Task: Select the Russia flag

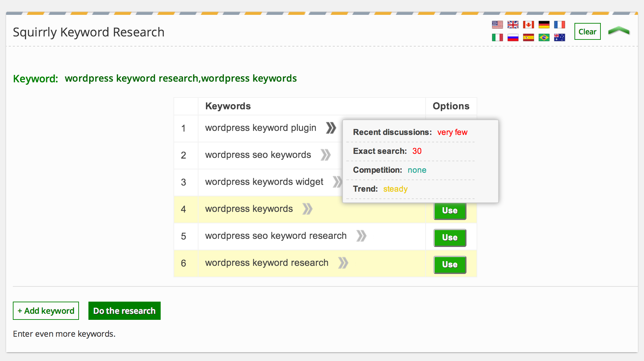Action: pyautogui.click(x=513, y=37)
